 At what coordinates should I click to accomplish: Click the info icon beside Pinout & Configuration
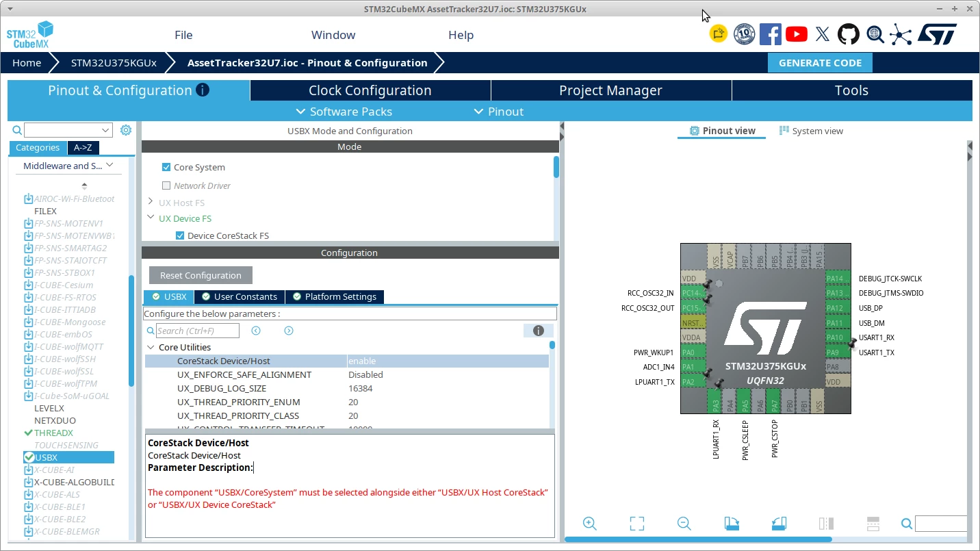click(x=202, y=90)
